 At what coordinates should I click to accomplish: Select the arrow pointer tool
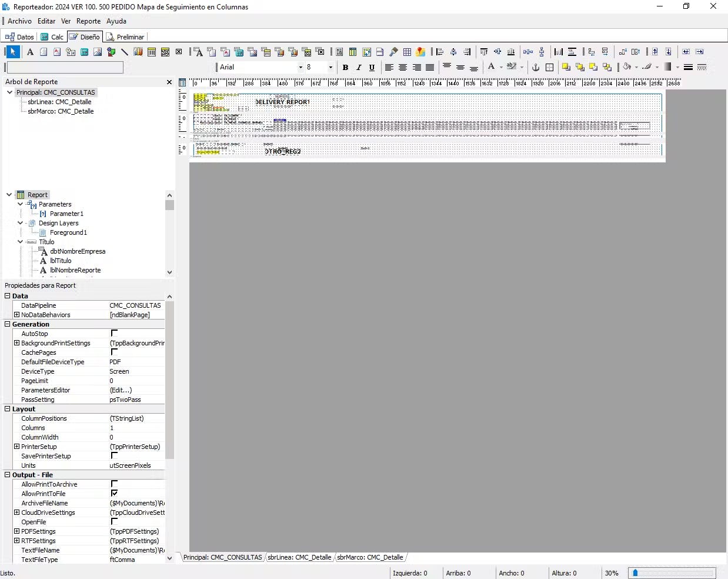point(13,52)
